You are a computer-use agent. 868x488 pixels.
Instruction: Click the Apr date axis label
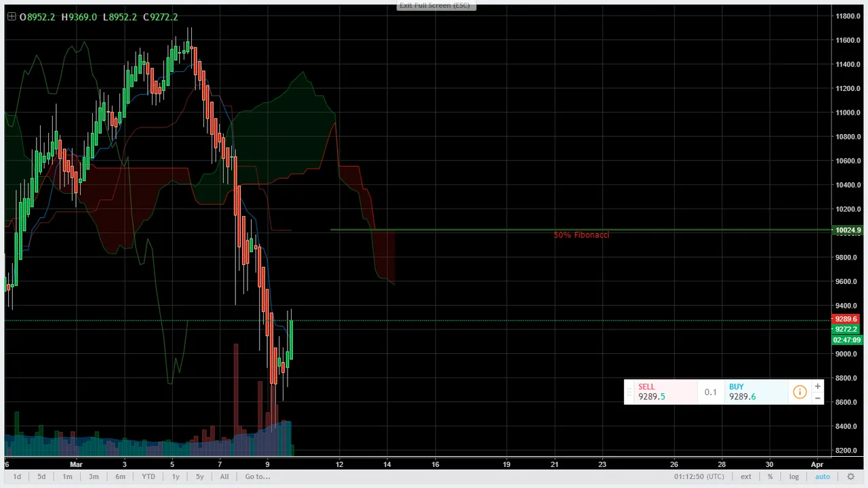pyautogui.click(x=817, y=464)
